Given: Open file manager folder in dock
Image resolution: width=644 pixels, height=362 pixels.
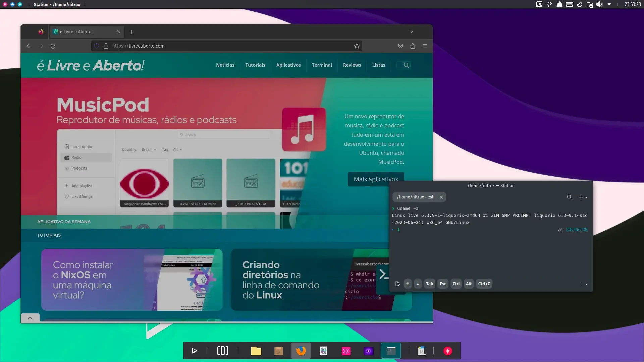Looking at the screenshot, I should pos(256,351).
